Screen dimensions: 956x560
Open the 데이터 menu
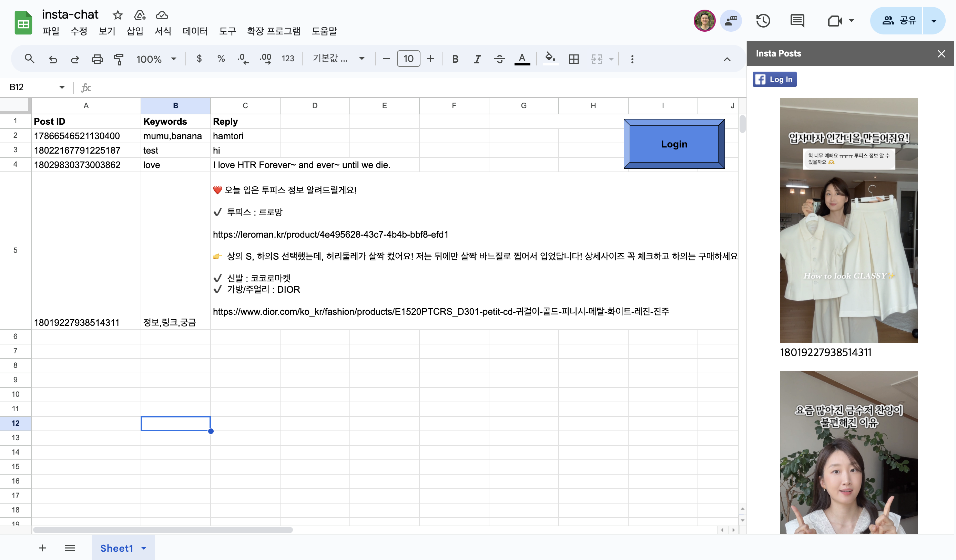(195, 31)
